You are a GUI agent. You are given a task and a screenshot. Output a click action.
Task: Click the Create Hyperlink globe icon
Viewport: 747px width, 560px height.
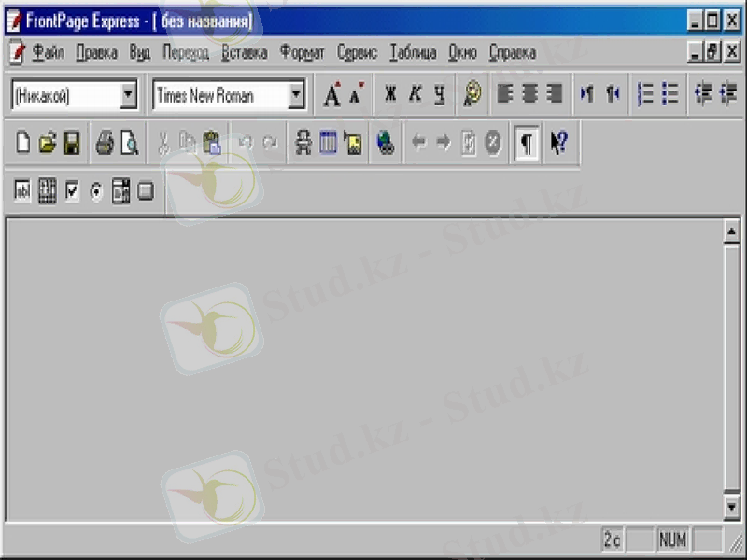coord(385,143)
